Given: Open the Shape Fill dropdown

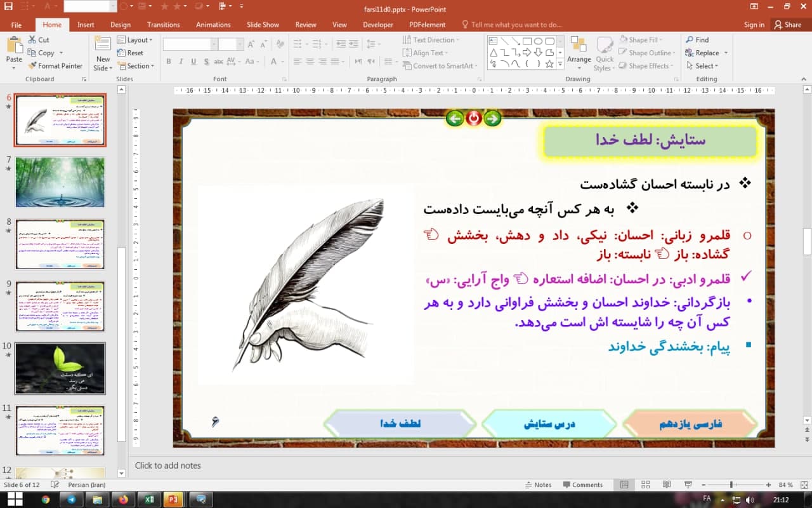Looking at the screenshot, I should pos(643,39).
